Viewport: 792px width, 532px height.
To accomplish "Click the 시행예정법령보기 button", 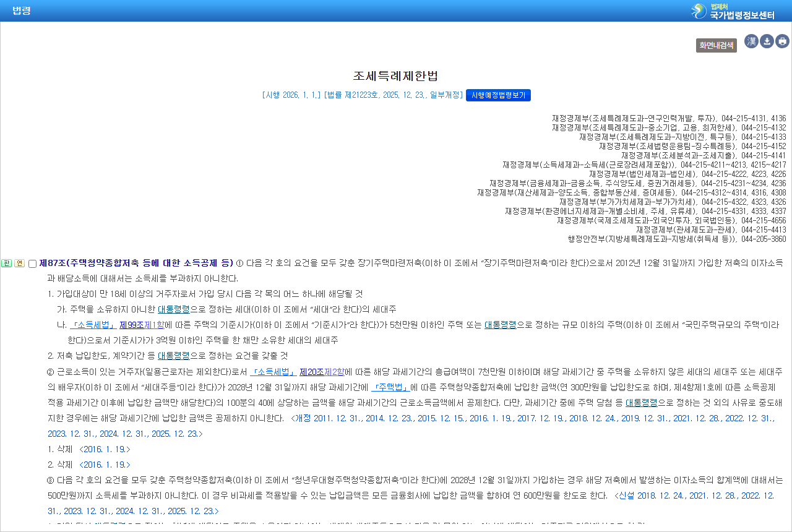I will tap(498, 95).
